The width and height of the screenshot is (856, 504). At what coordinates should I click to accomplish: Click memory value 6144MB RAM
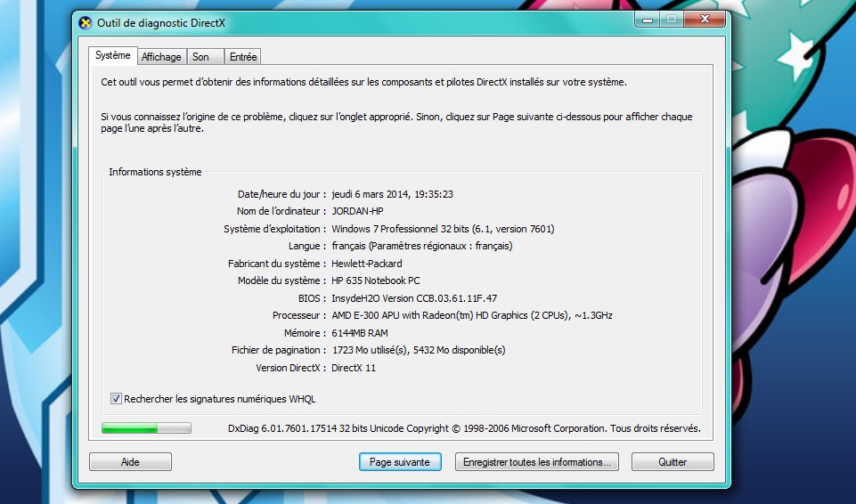pyautogui.click(x=360, y=333)
